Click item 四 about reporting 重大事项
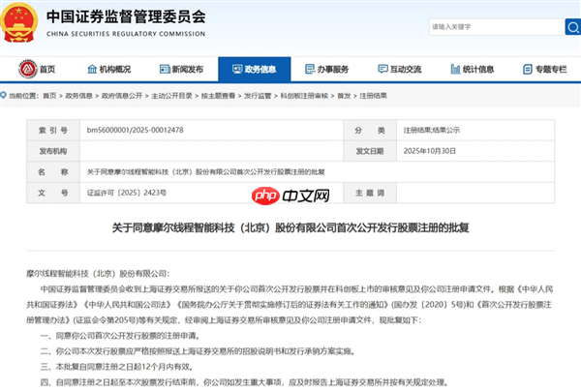This screenshot has height=392, width=581. click(245, 382)
